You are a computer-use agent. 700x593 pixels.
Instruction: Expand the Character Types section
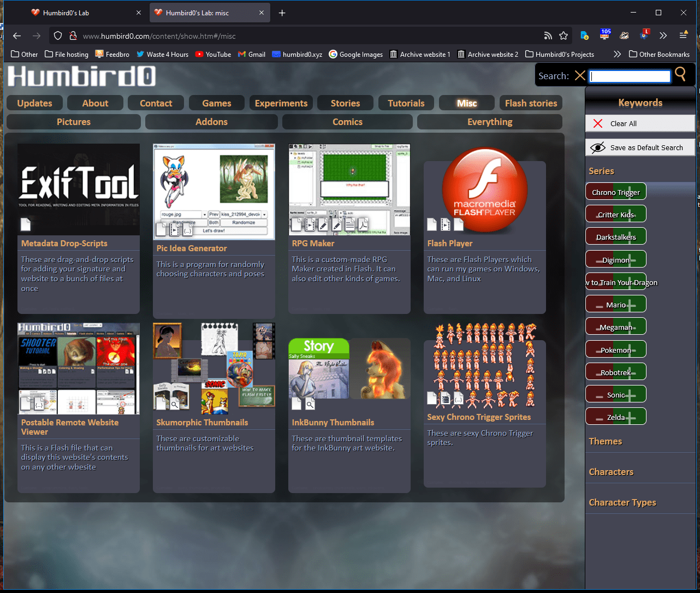(x=622, y=502)
